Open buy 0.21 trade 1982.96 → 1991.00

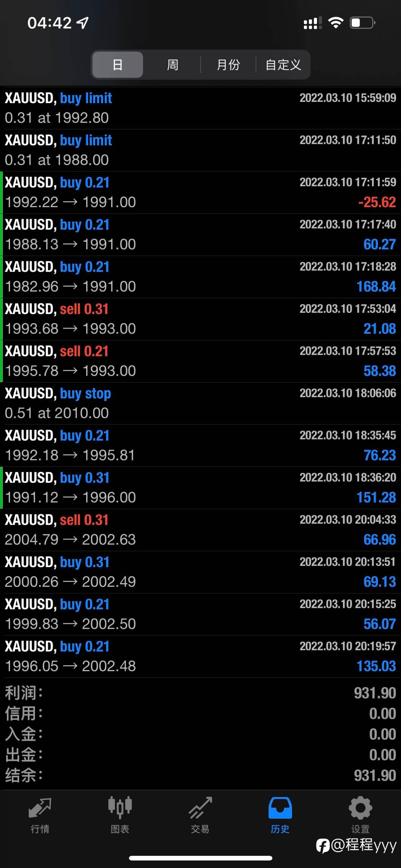click(200, 277)
